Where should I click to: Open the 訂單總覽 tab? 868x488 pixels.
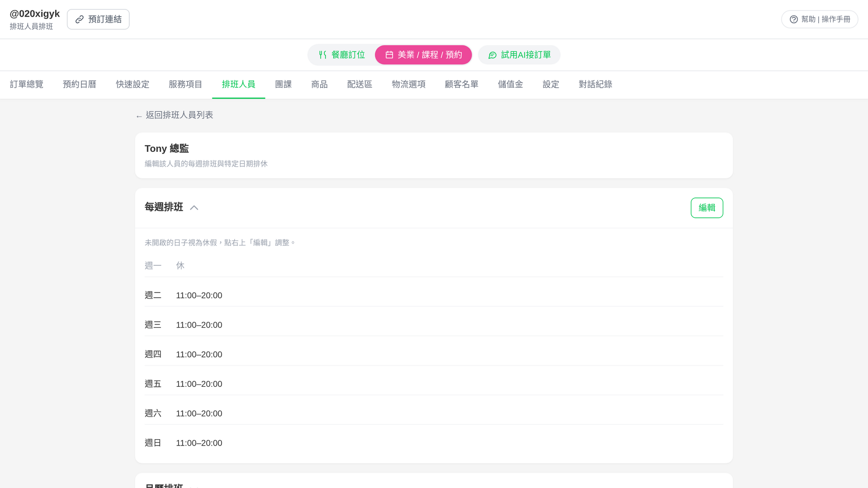click(27, 84)
